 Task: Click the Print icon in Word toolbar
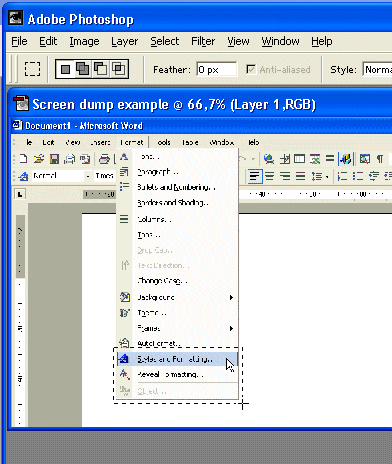104,159
